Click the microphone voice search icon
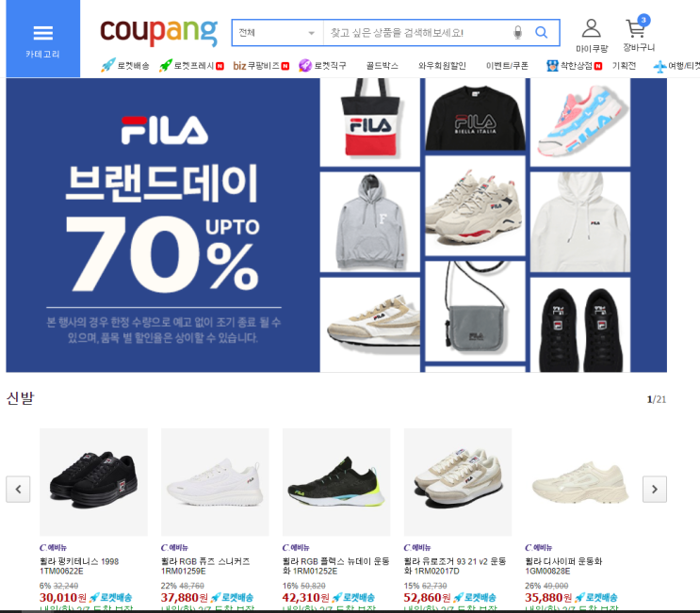Viewport: 700px width, 613px height. 518,33
